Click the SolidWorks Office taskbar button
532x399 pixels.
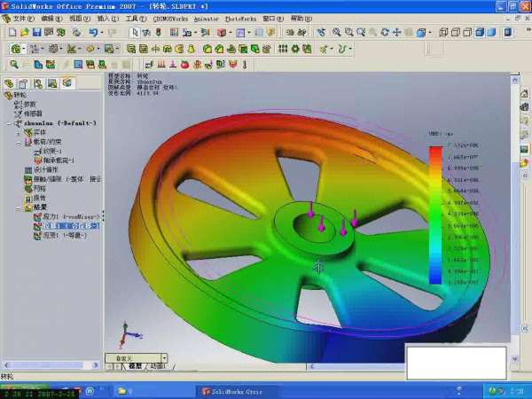pyautogui.click(x=237, y=392)
